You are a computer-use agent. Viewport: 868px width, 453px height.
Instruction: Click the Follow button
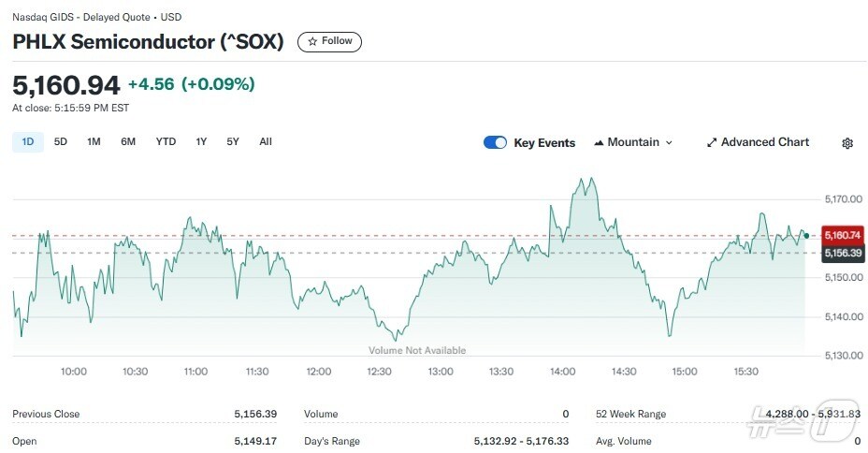tap(329, 41)
